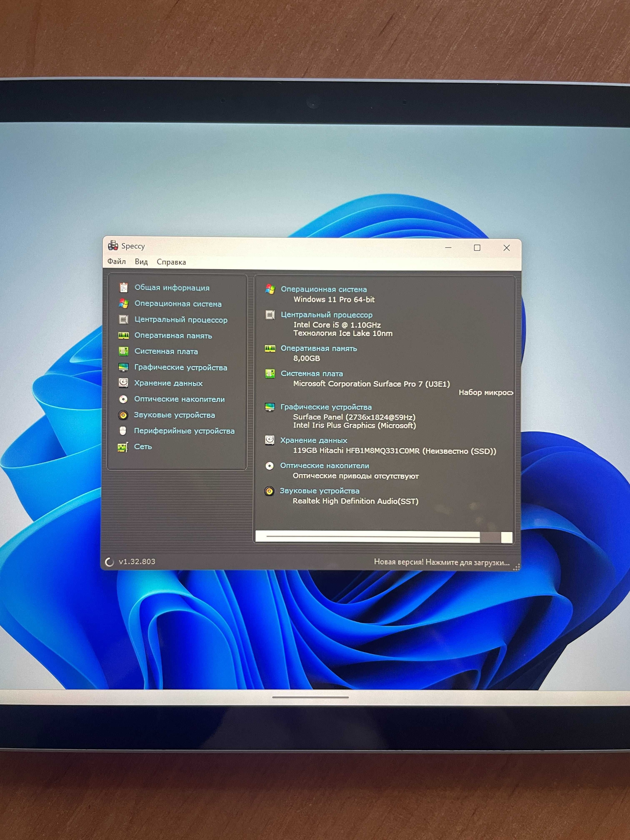
Task: Click the Windows 11 Pro 64-bit text
Action: 334,299
